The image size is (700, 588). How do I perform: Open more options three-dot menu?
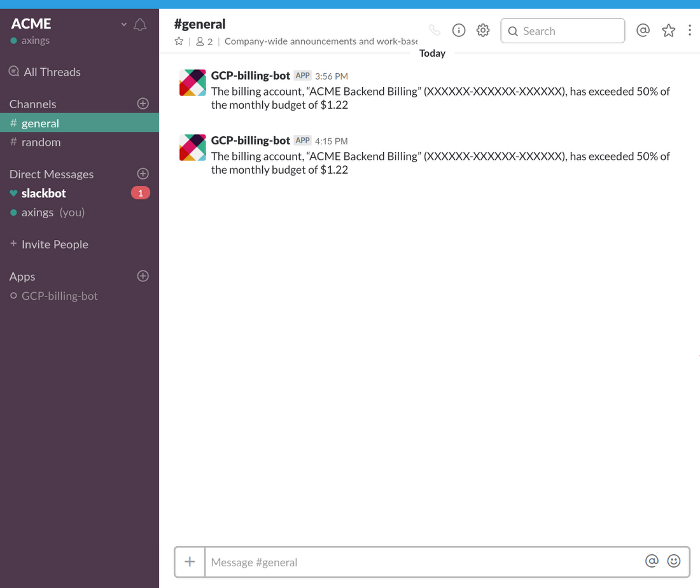(x=690, y=31)
